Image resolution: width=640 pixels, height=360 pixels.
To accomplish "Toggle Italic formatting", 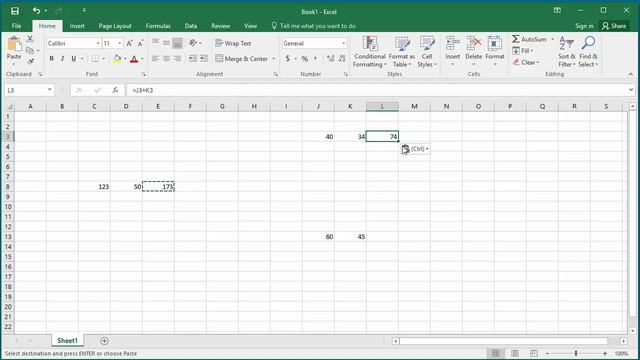I will pyautogui.click(x=62, y=59).
